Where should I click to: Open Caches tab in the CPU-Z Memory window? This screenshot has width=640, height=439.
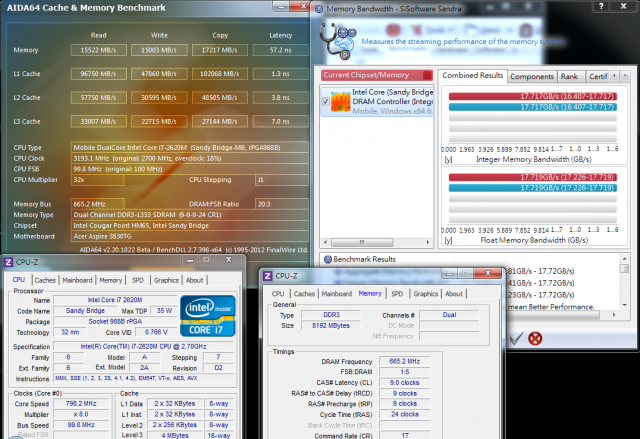(x=304, y=294)
